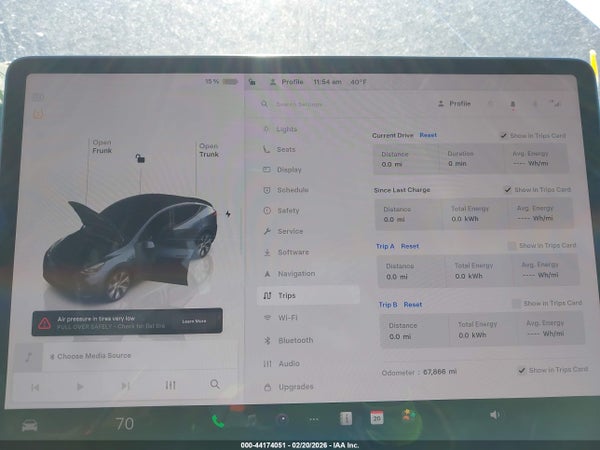The height and width of the screenshot is (450, 600).
Task: Tap the notifications bell icon
Action: point(513,104)
